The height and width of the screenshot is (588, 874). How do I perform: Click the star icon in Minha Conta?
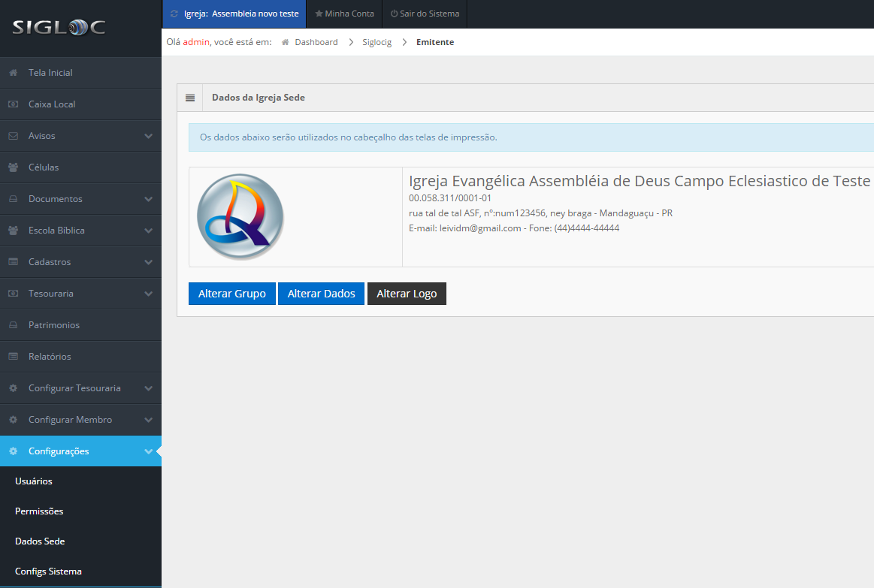(x=319, y=14)
